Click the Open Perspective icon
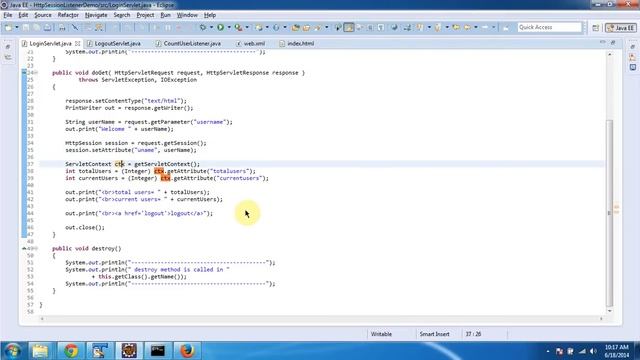Image resolution: width=640 pixels, height=360 pixels. [596, 28]
